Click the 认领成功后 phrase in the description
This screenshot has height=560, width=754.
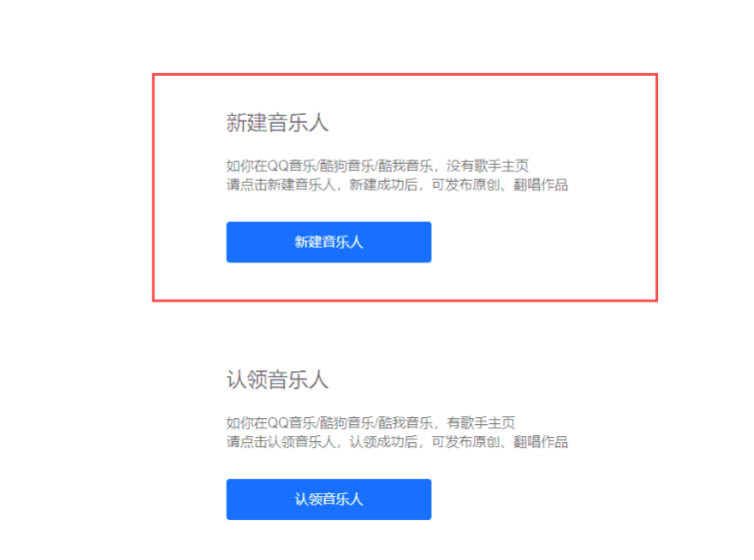coord(383,442)
